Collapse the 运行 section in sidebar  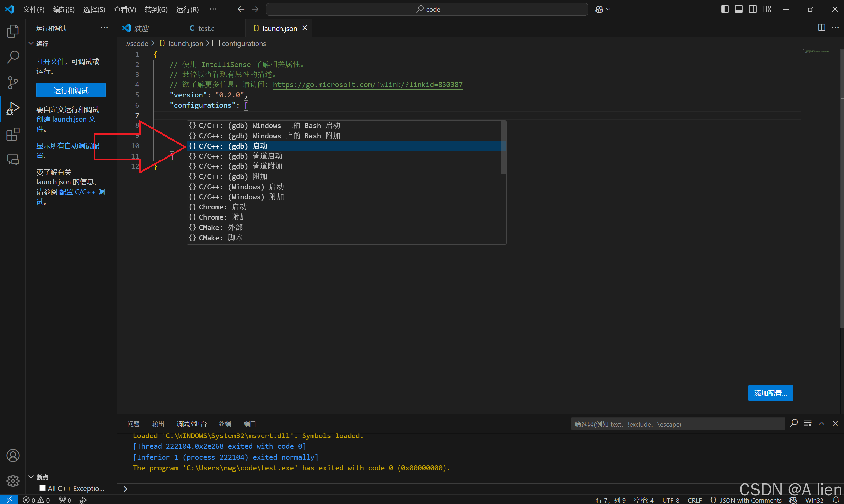pos(31,43)
